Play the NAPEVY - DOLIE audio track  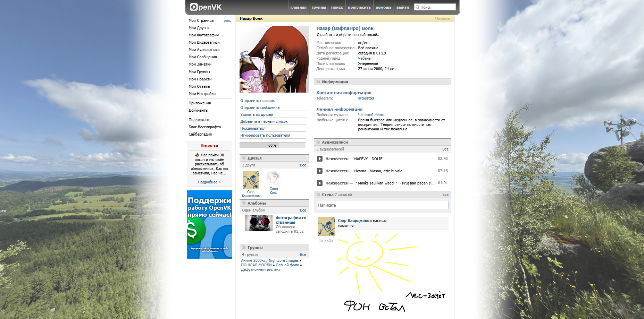(320, 159)
